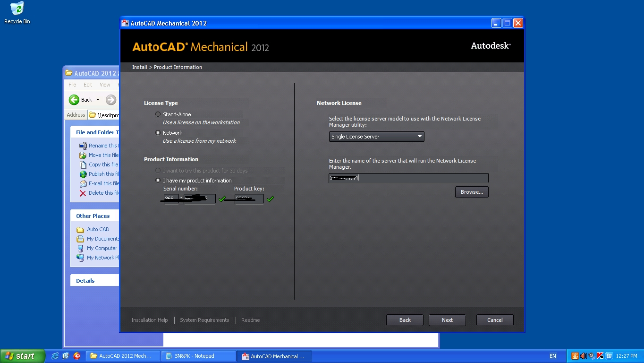Click the installer Back button
The height and width of the screenshot is (363, 644).
point(405,320)
